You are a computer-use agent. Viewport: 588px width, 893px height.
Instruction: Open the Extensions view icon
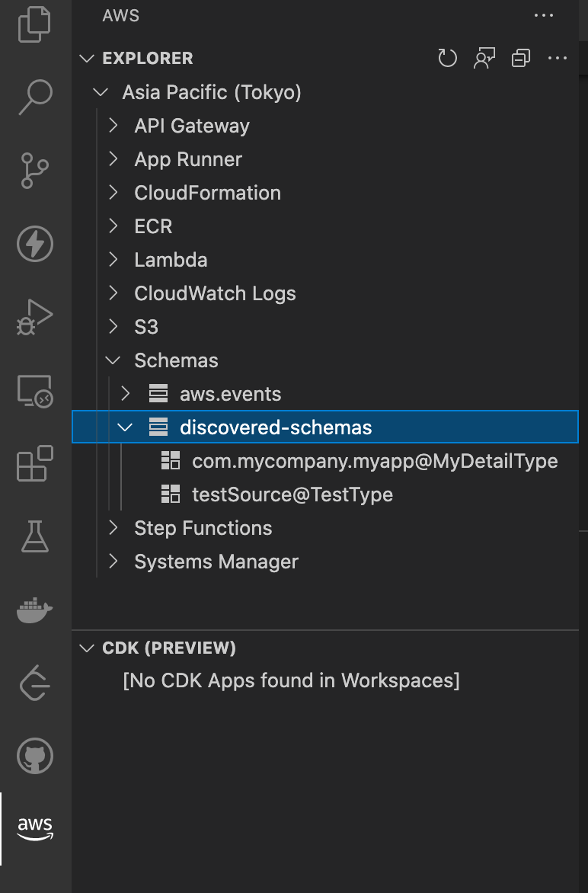click(35, 463)
